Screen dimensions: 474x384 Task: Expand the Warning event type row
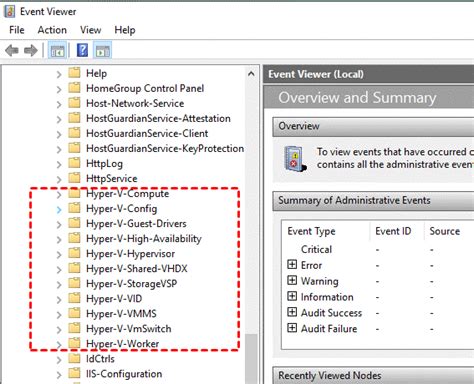click(x=292, y=280)
